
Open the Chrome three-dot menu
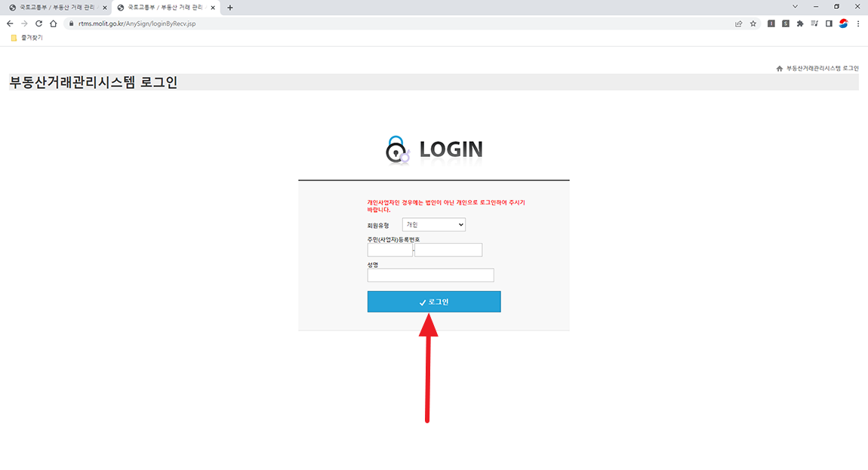(x=858, y=24)
